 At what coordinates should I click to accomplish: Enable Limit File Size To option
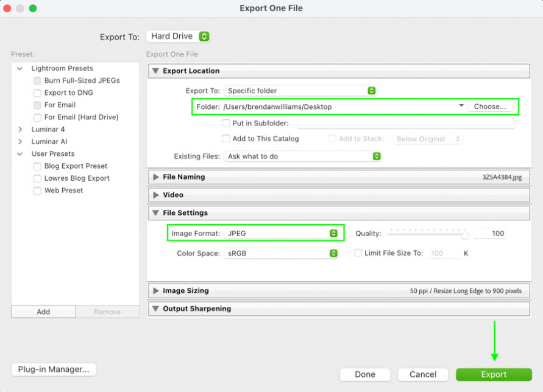358,253
